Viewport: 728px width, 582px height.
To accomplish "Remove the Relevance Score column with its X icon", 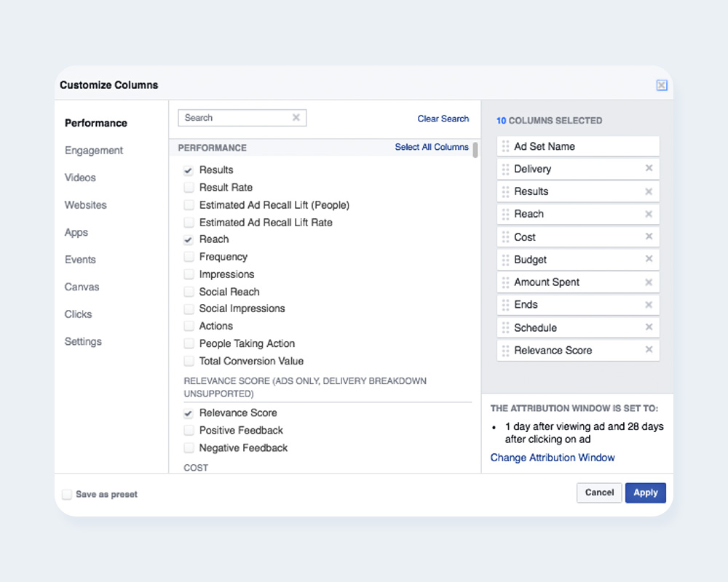I will (x=649, y=349).
